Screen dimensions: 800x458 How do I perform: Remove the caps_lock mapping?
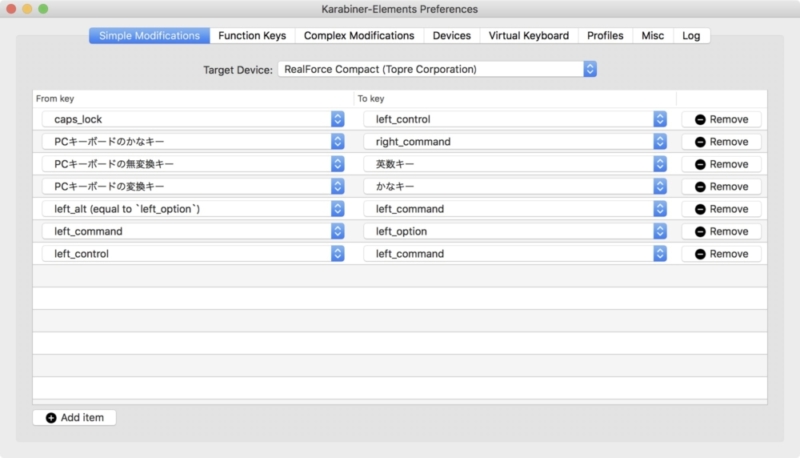pos(721,119)
